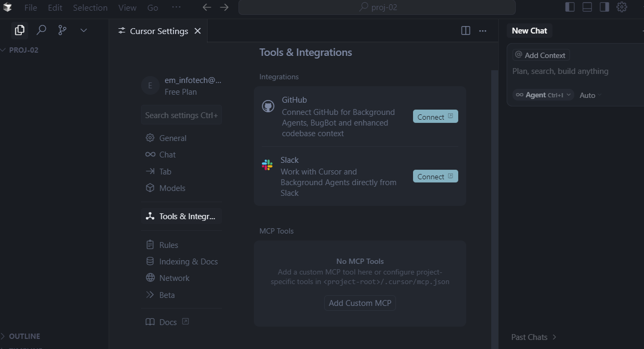Open the Selection menu

tap(90, 7)
